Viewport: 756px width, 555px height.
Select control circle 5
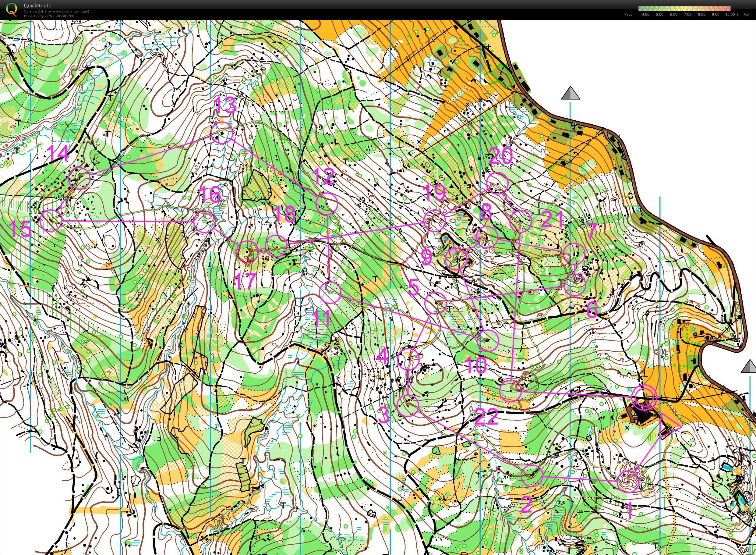435,303
